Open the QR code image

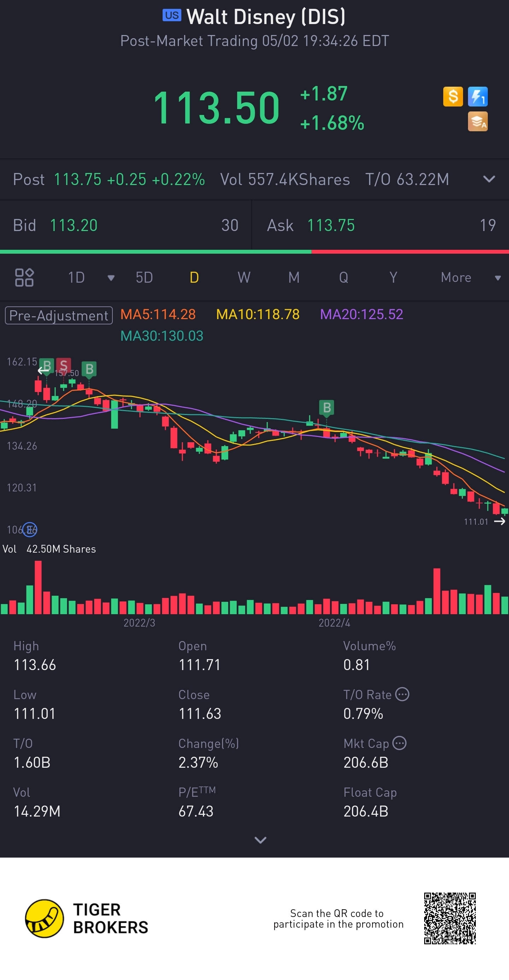(450, 918)
